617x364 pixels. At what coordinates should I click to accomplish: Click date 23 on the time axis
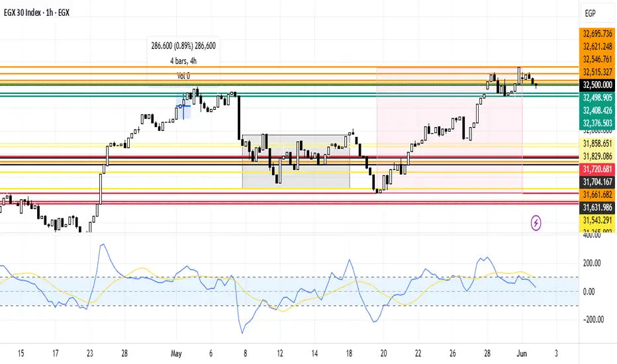pyautogui.click(x=90, y=353)
